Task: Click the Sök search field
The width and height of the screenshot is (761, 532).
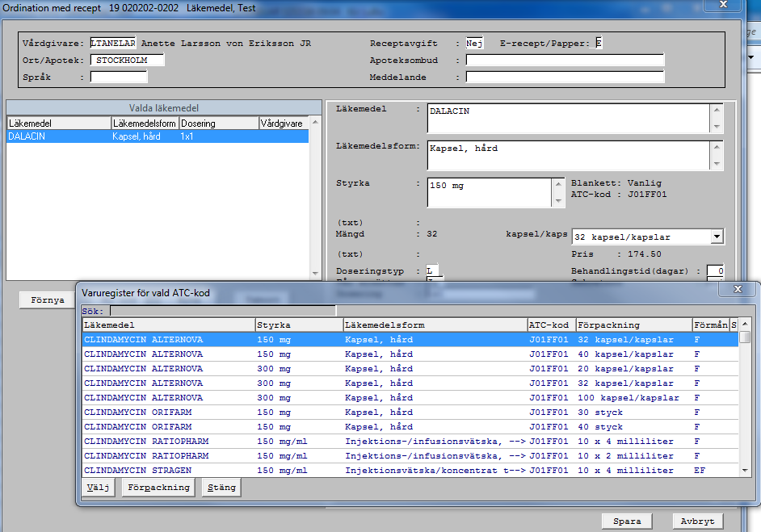Action: (223, 311)
